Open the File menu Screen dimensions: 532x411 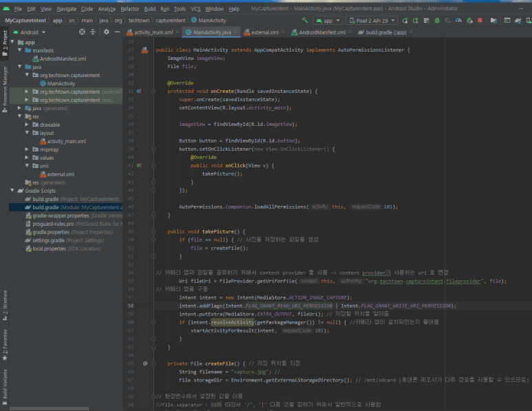click(x=19, y=9)
